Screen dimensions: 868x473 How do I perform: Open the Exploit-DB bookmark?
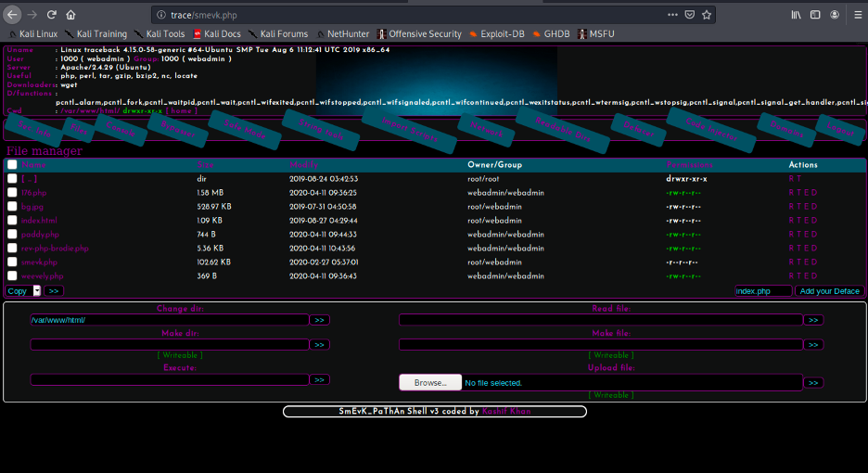pyautogui.click(x=497, y=33)
